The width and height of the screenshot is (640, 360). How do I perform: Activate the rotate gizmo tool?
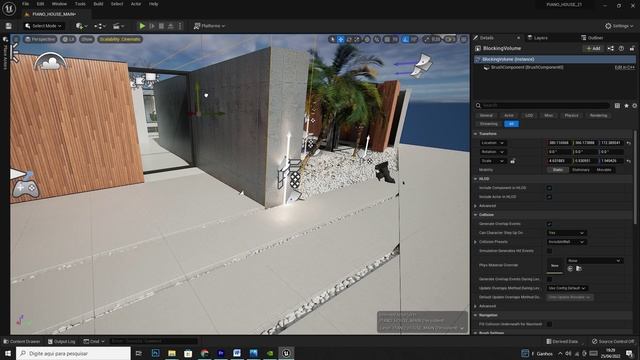pos(349,39)
